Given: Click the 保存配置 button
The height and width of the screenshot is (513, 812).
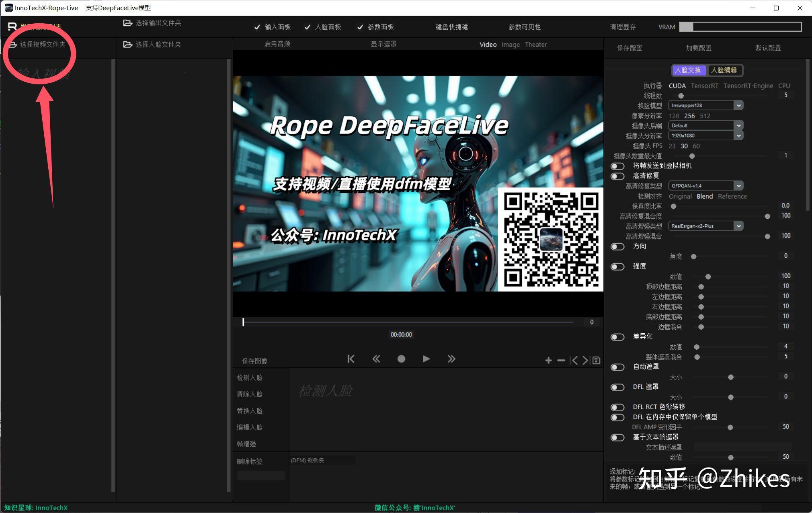Looking at the screenshot, I should (630, 48).
